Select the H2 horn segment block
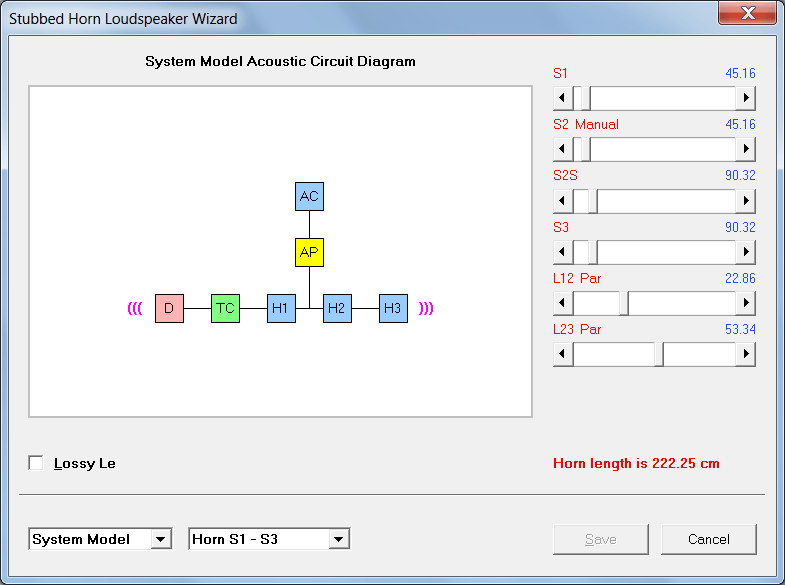The height and width of the screenshot is (585, 785). tap(337, 309)
